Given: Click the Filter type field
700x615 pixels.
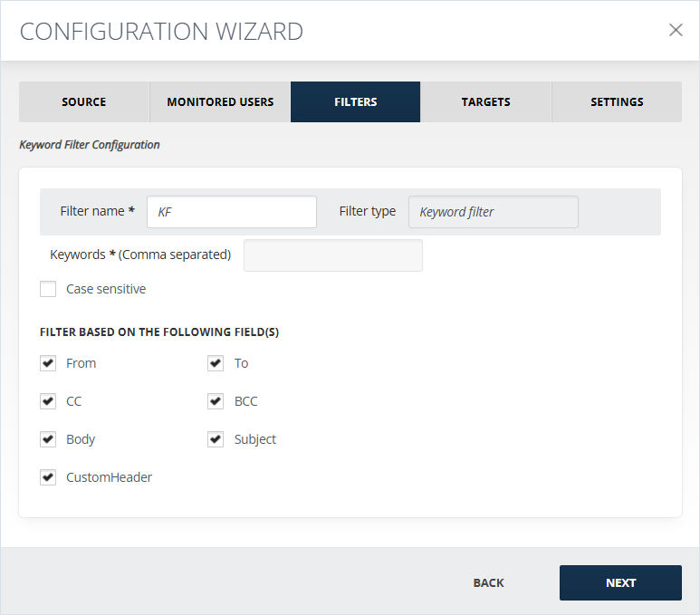Looking at the screenshot, I should (x=494, y=212).
